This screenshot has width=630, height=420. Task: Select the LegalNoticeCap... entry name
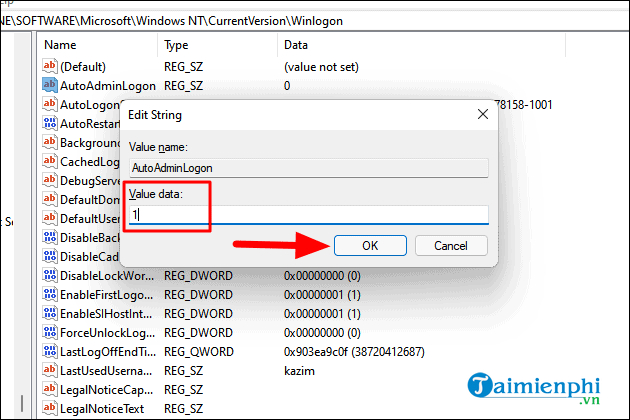click(x=106, y=390)
